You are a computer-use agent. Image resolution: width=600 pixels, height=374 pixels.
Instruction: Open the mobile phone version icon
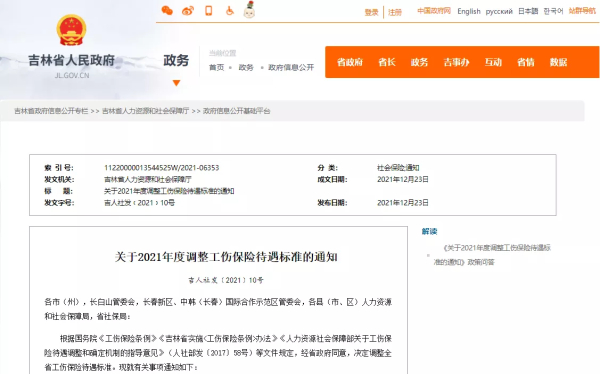(209, 11)
